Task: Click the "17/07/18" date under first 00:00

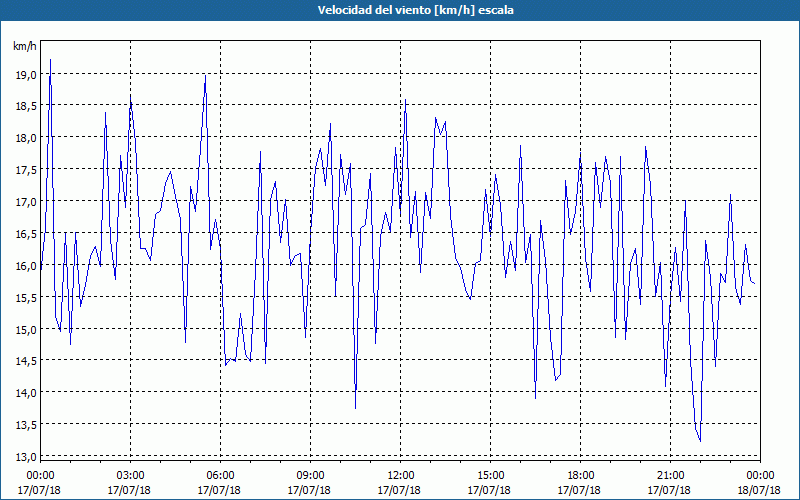Action: click(x=39, y=490)
